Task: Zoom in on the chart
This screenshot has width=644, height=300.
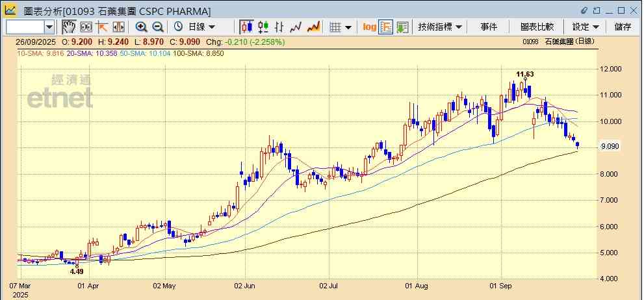Action: [141, 27]
